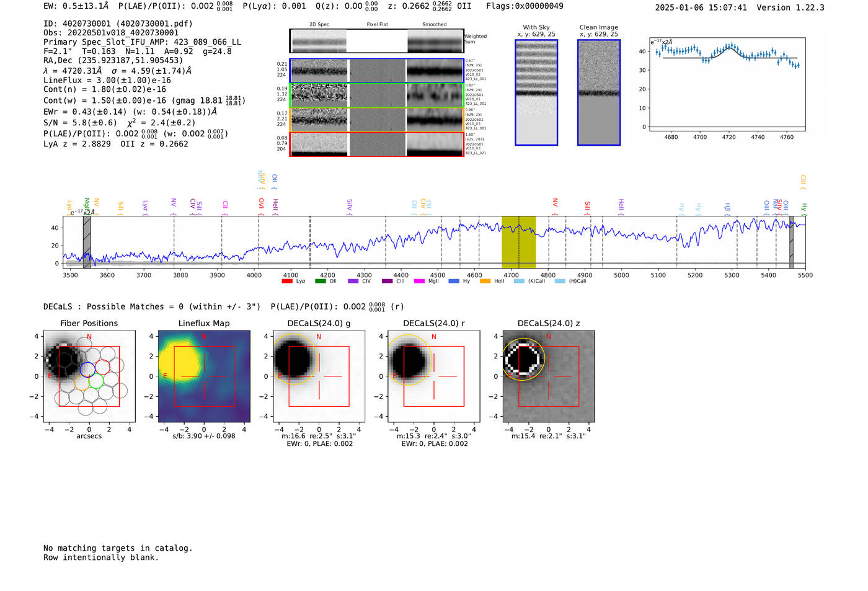Click the 'λ = 4720.31Å' wavelength line

pos(73,71)
